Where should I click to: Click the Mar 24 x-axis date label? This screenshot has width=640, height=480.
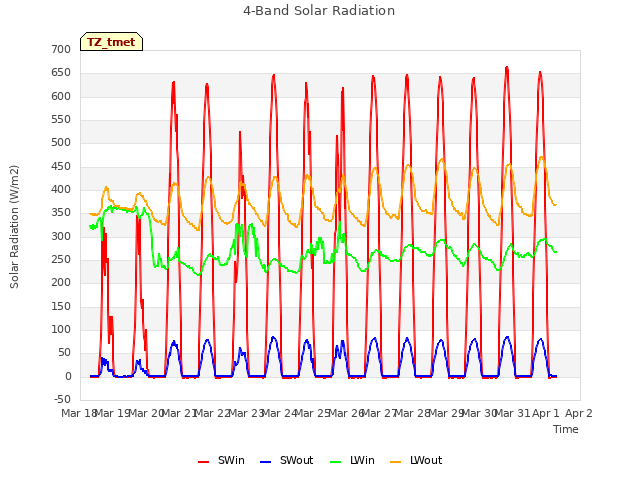pyautogui.click(x=279, y=413)
